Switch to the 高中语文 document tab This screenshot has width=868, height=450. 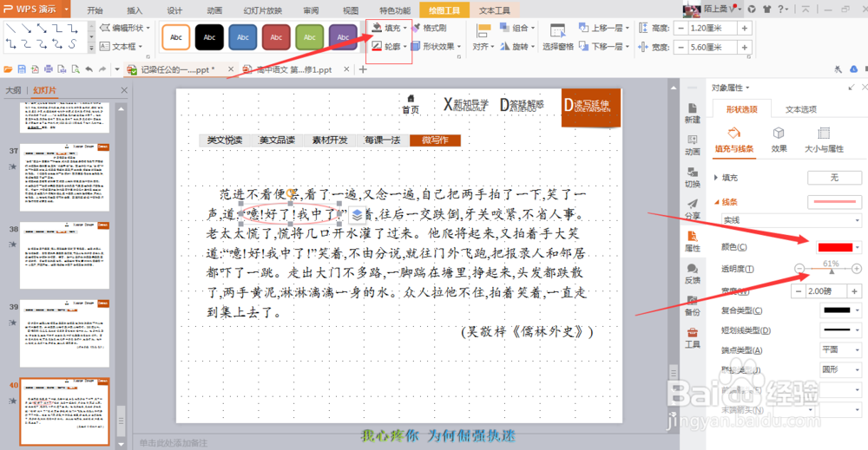[294, 69]
